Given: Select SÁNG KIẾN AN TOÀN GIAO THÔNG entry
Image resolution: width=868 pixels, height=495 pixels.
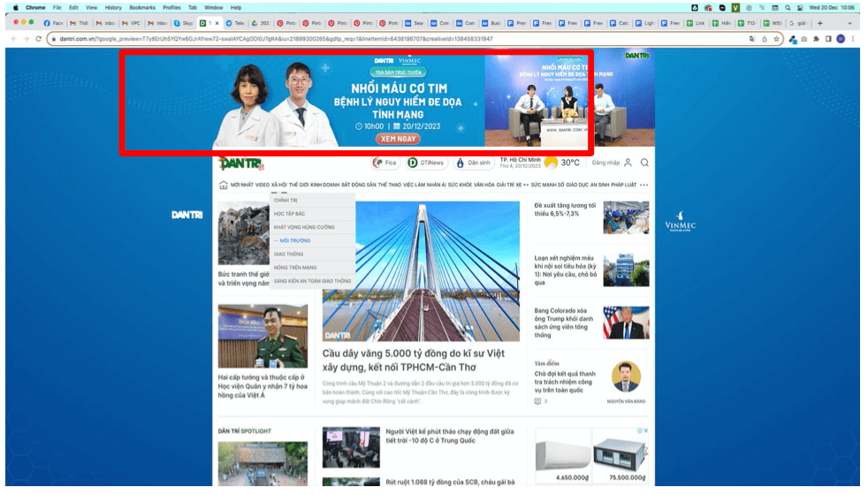Looking at the screenshot, I should tap(312, 281).
